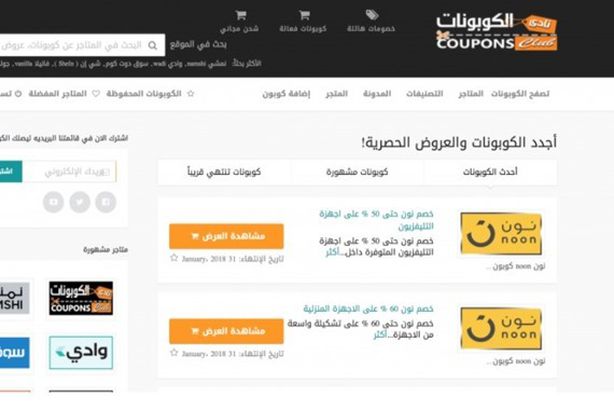Open إضافة كوبون menu item

pyautogui.click(x=286, y=94)
